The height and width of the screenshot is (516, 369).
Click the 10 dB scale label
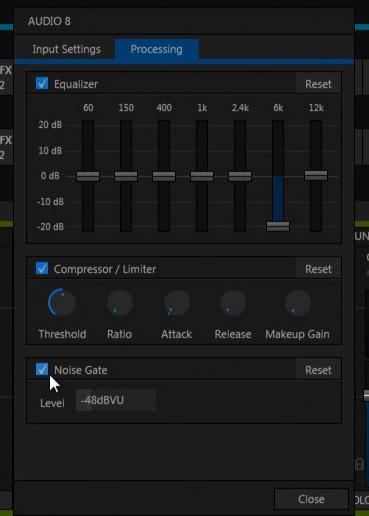click(50, 151)
